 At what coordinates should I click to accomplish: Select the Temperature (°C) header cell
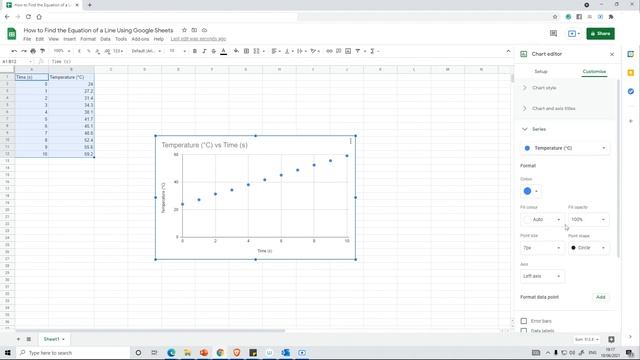tap(71, 77)
